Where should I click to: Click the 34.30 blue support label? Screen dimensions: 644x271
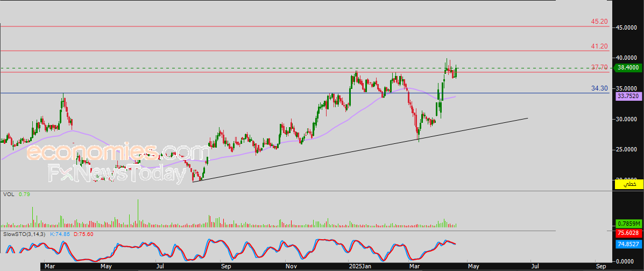pyautogui.click(x=599, y=88)
